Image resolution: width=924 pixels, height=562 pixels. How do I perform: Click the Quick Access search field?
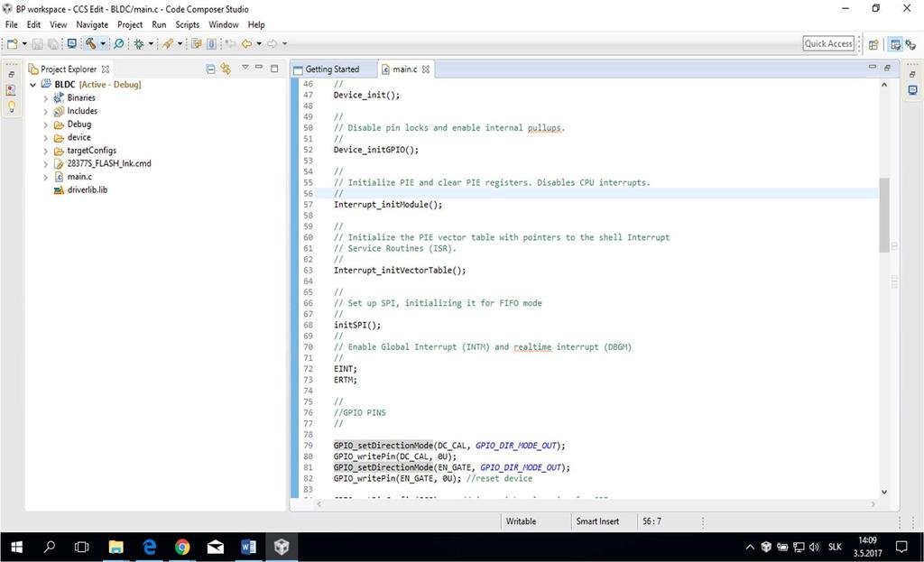[x=828, y=43]
